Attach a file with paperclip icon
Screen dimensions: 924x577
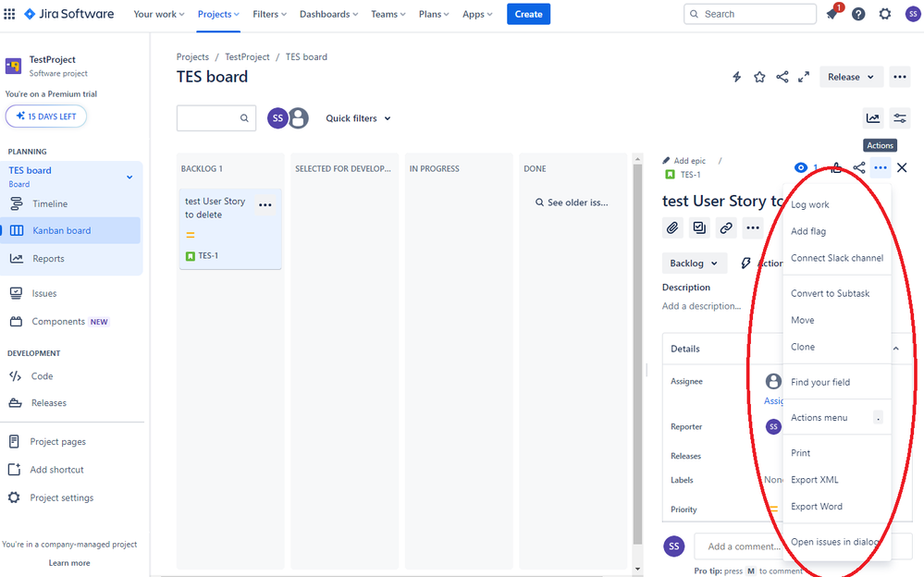(672, 228)
